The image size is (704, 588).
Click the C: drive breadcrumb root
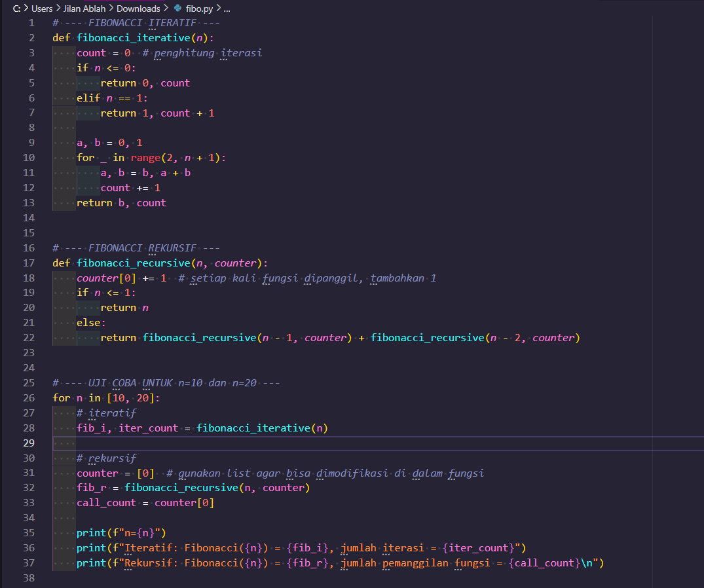coord(16,9)
